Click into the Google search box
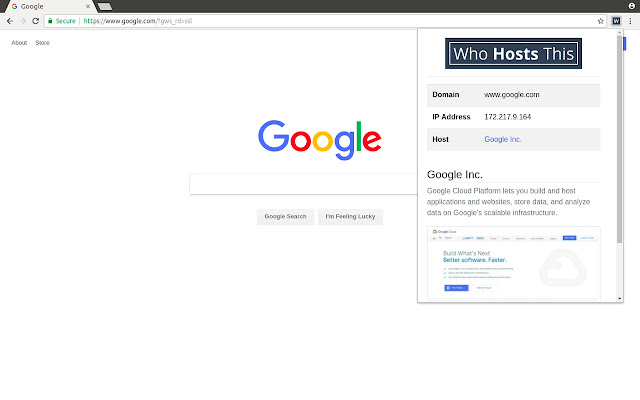This screenshot has width=640, height=400. 303,184
